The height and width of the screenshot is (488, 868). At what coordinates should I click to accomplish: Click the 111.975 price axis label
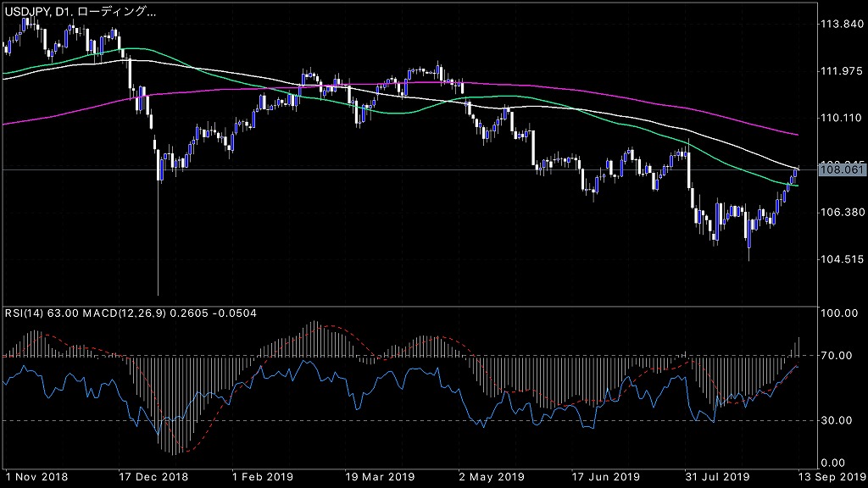(842, 71)
